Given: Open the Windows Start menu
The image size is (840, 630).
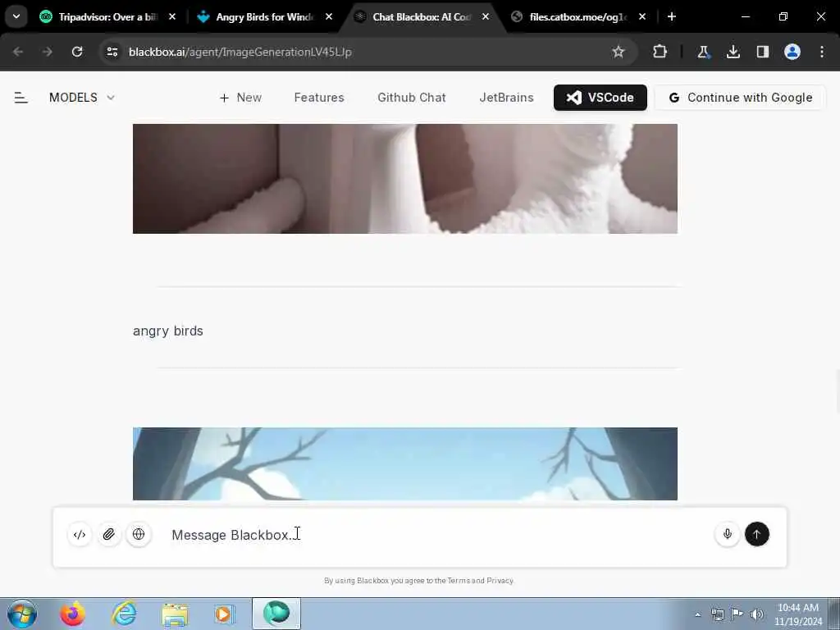Looking at the screenshot, I should pos(22,614).
